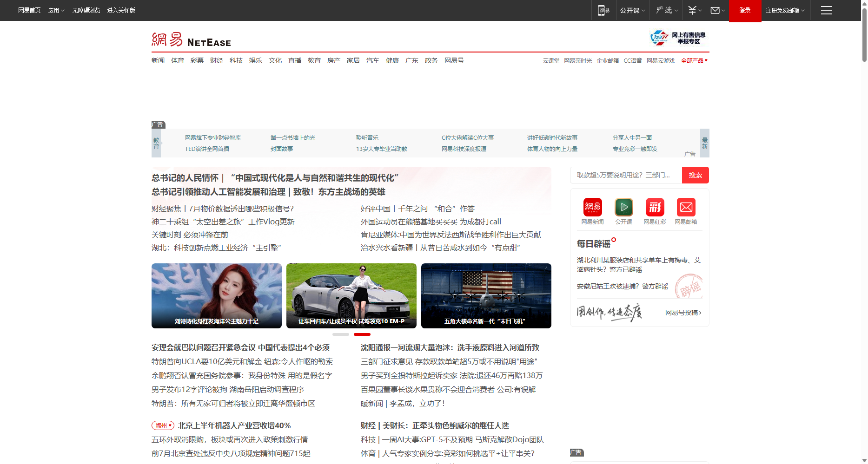Open the hamburger menu icon
The image size is (868, 464).
pos(827,10)
